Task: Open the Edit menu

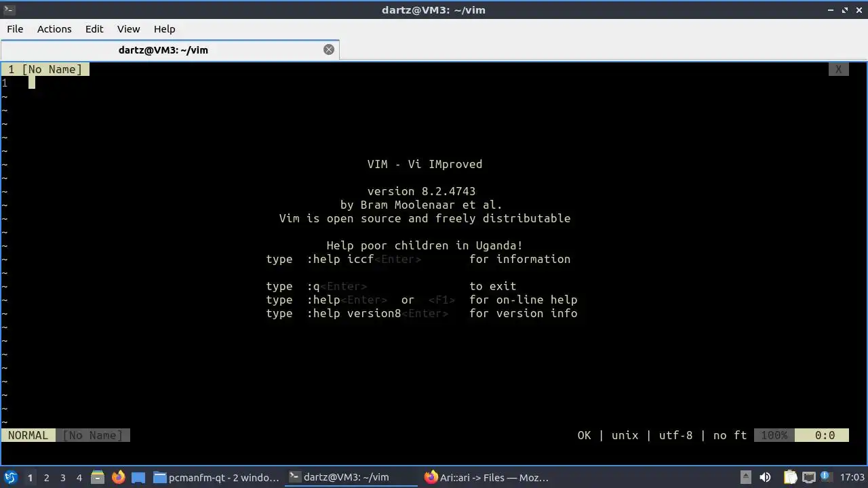Action: tap(94, 29)
